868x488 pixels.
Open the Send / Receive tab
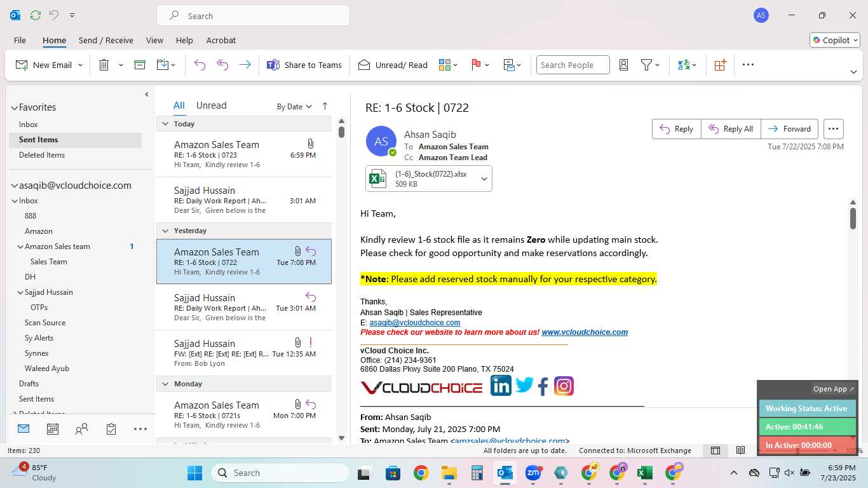click(x=106, y=40)
